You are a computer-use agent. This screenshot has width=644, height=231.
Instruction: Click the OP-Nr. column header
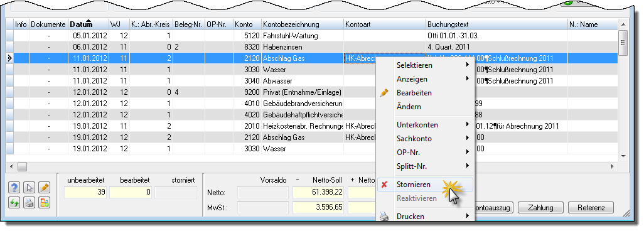219,24
